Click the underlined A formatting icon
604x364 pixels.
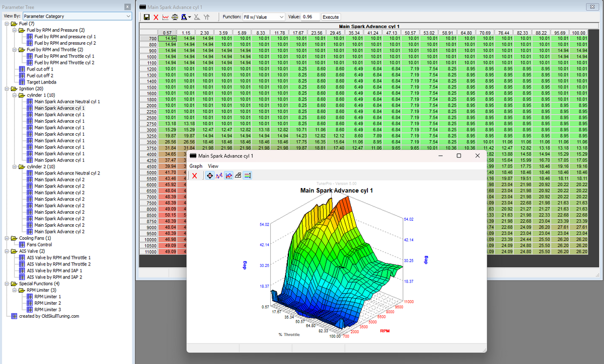pyautogui.click(x=183, y=17)
